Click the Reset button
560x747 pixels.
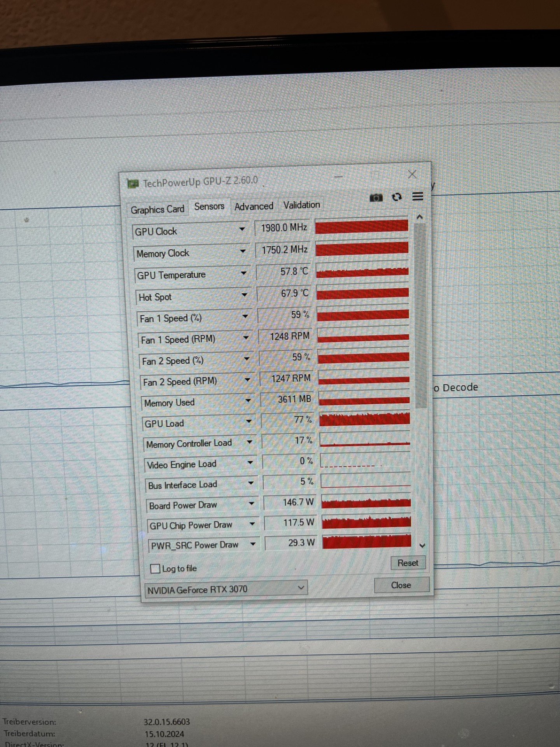[x=408, y=563]
